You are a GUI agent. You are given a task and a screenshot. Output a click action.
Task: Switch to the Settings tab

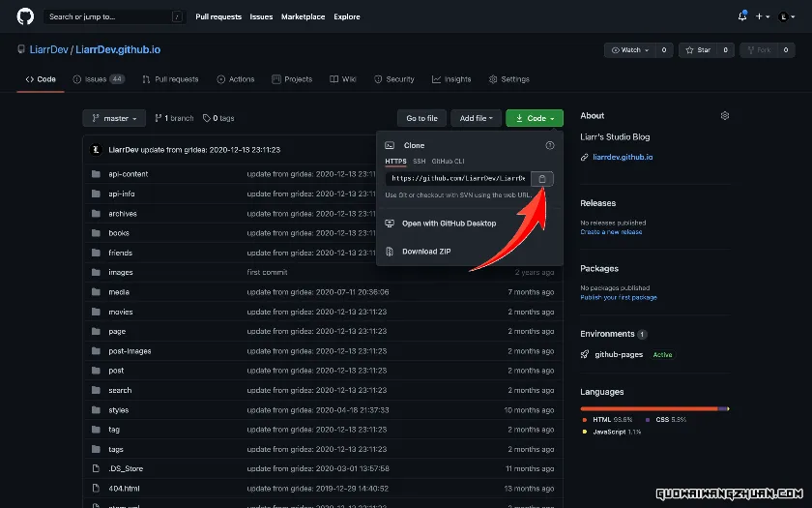coord(509,79)
